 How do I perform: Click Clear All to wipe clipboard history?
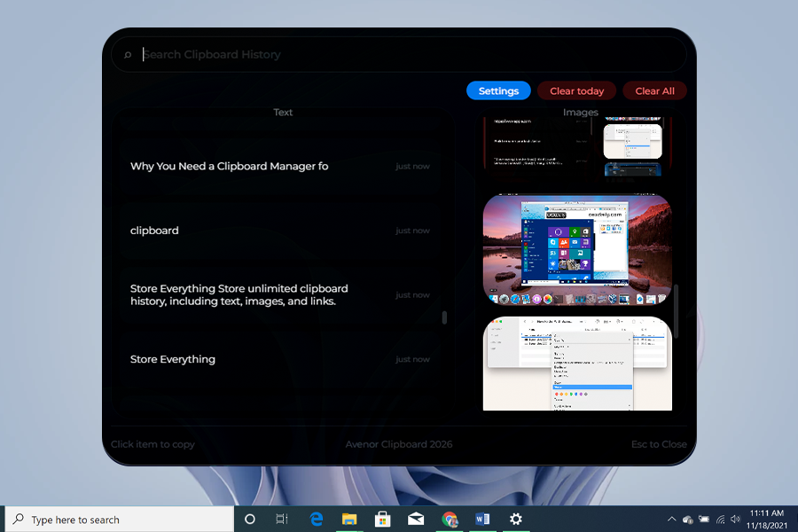click(654, 90)
